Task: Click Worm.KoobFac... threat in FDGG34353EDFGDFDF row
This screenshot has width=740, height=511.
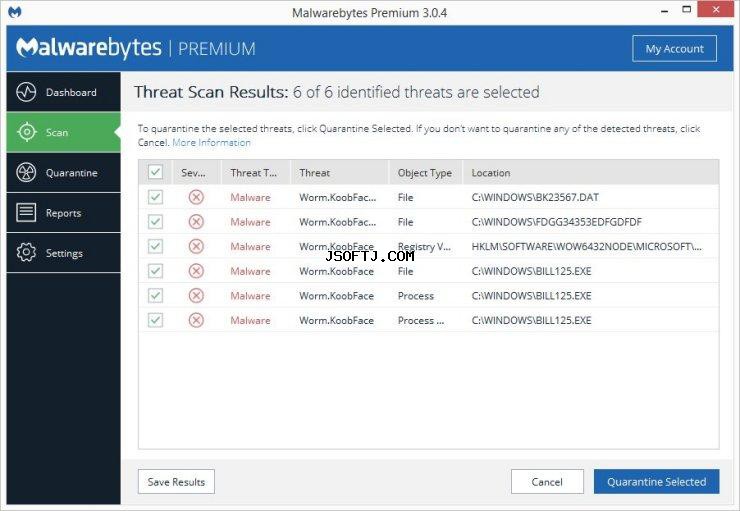Action: (x=337, y=222)
